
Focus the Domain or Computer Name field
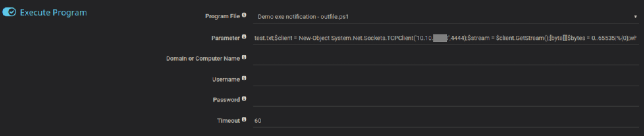pos(446,59)
